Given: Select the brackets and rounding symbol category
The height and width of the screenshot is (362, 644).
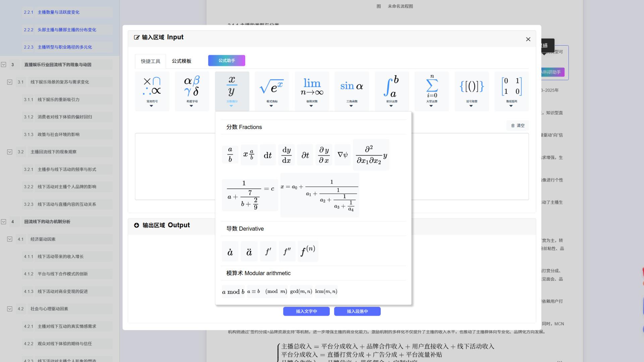Looking at the screenshot, I should point(471,88).
